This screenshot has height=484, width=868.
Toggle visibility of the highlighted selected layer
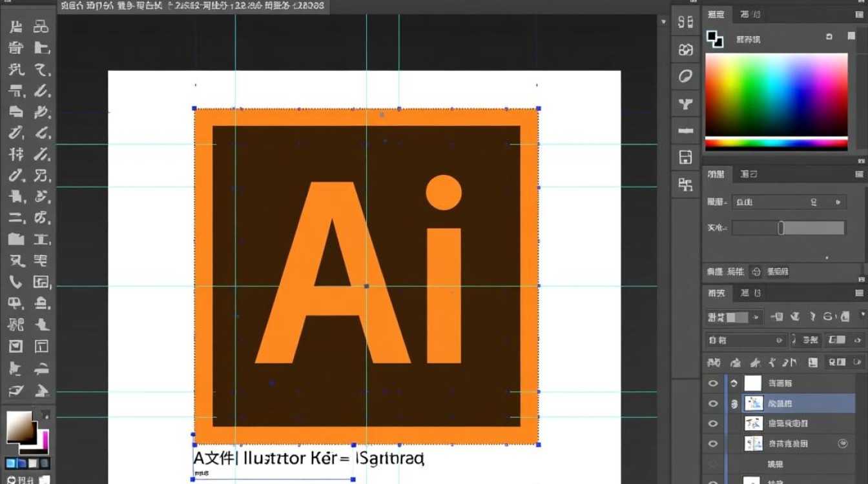pos(713,404)
